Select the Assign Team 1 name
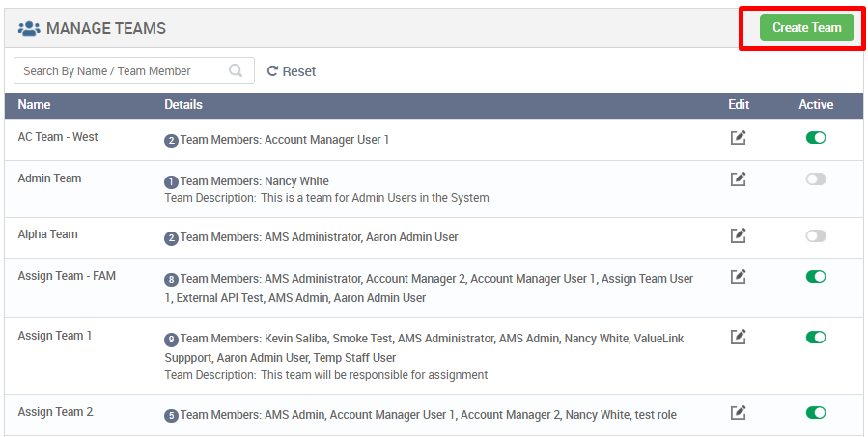 click(54, 335)
